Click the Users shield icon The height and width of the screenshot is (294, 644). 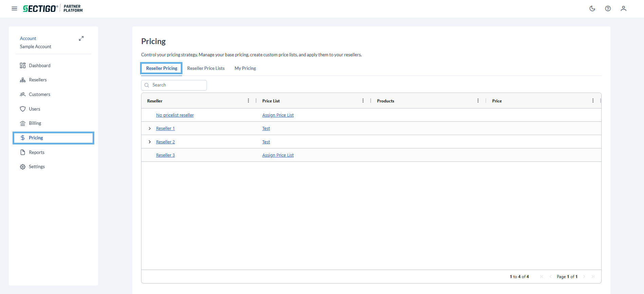click(x=23, y=109)
